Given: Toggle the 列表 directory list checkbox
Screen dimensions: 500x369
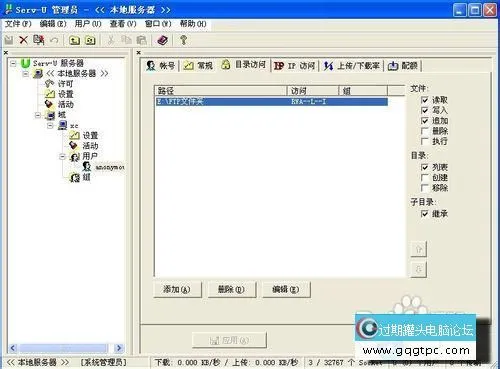Looking at the screenshot, I should pyautogui.click(x=425, y=167).
